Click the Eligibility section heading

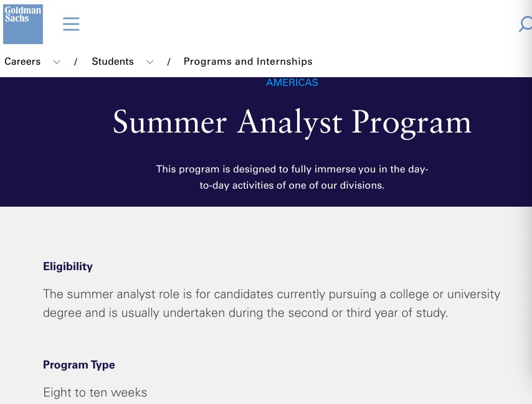[x=68, y=266]
